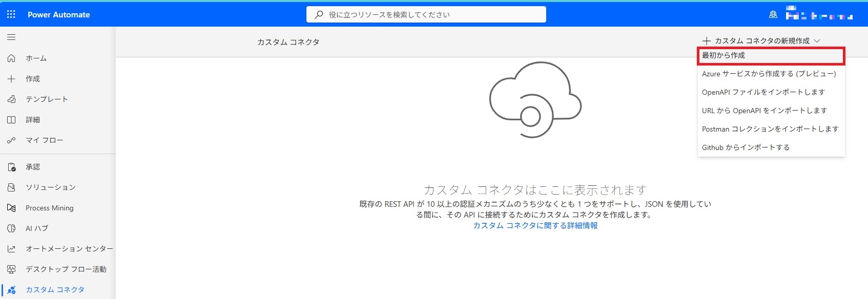Collapse the left navigation hamburger menu
The width and height of the screenshot is (868, 299).
11,37
